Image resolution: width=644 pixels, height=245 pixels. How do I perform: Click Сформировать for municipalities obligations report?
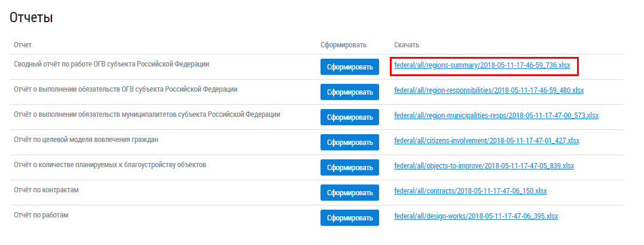[x=350, y=117]
